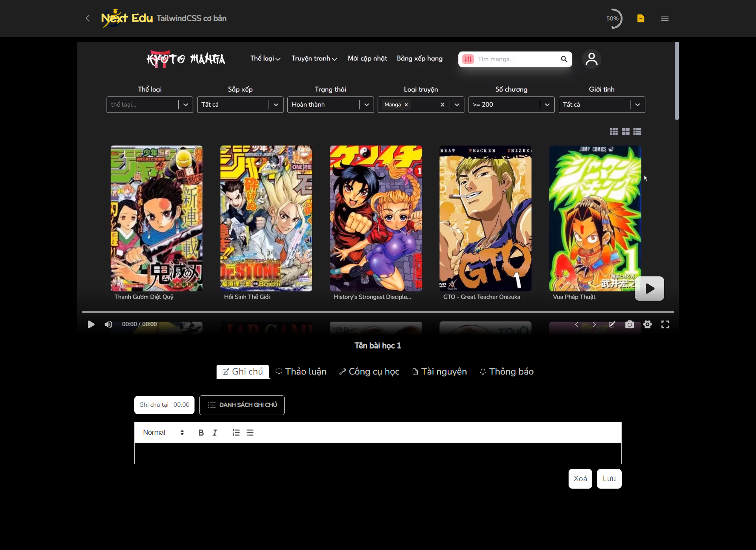Toggle bold formatting in note editor

click(x=201, y=432)
